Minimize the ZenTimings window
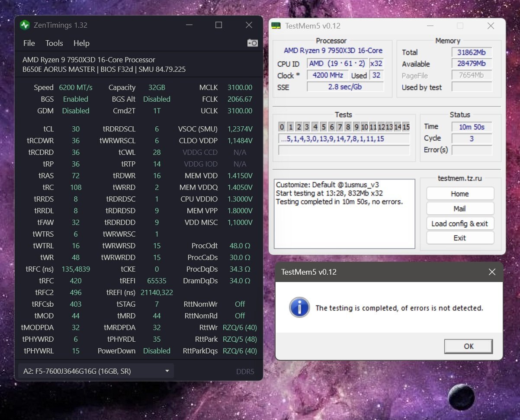 [x=189, y=25]
